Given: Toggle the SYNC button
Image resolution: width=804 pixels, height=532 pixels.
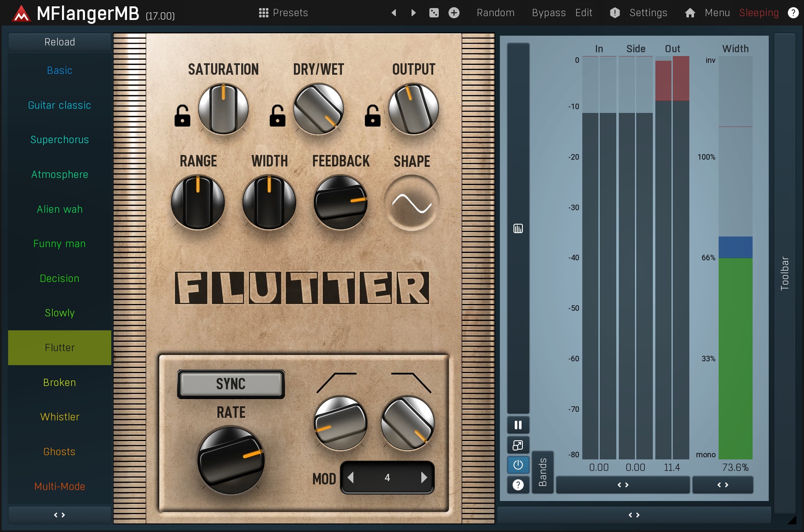Looking at the screenshot, I should (x=231, y=384).
